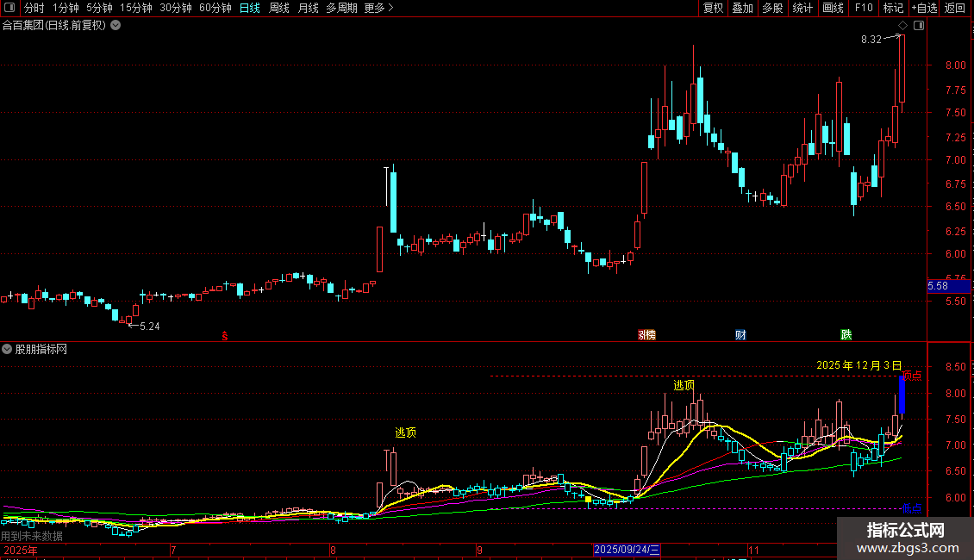Click the 5.58 current price tag
Screen dimensions: 974x560
(948, 286)
